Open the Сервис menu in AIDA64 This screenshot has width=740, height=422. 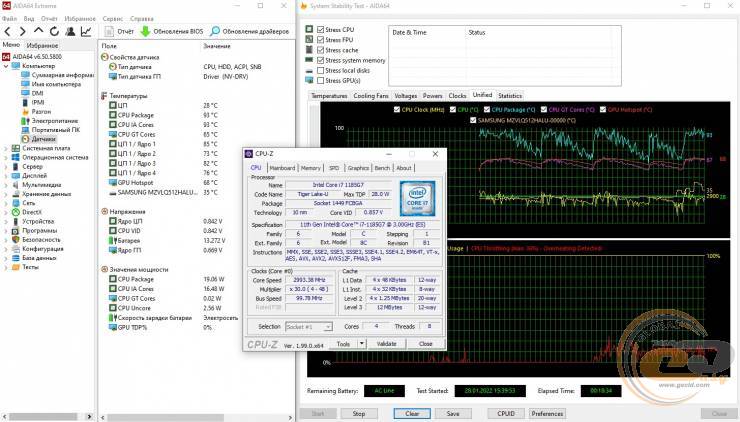tap(112, 18)
